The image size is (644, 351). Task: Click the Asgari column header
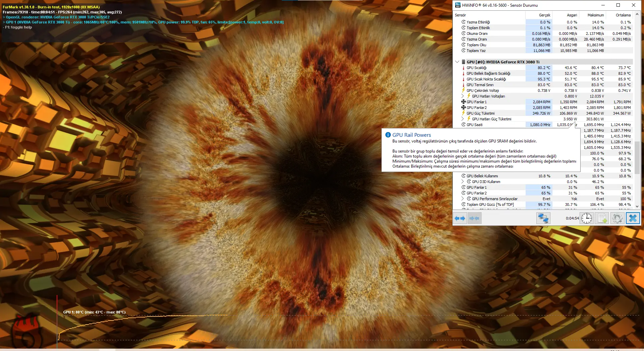566,15
